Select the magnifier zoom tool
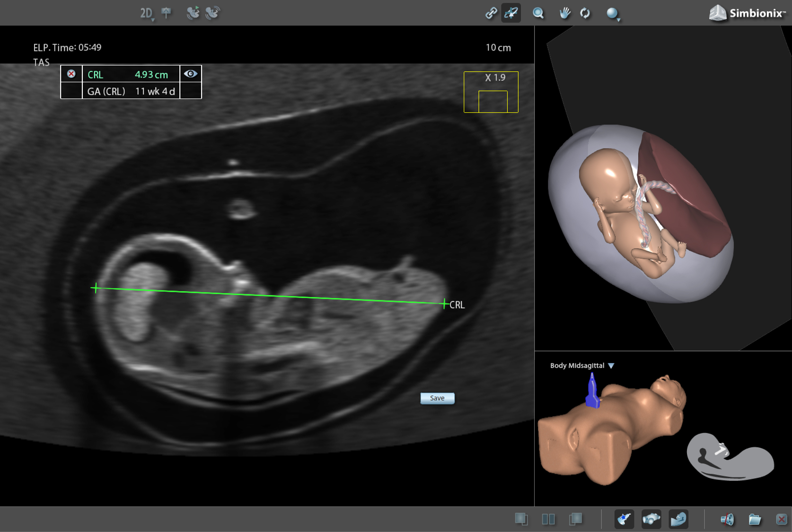Screen dimensions: 792x532 point(538,13)
